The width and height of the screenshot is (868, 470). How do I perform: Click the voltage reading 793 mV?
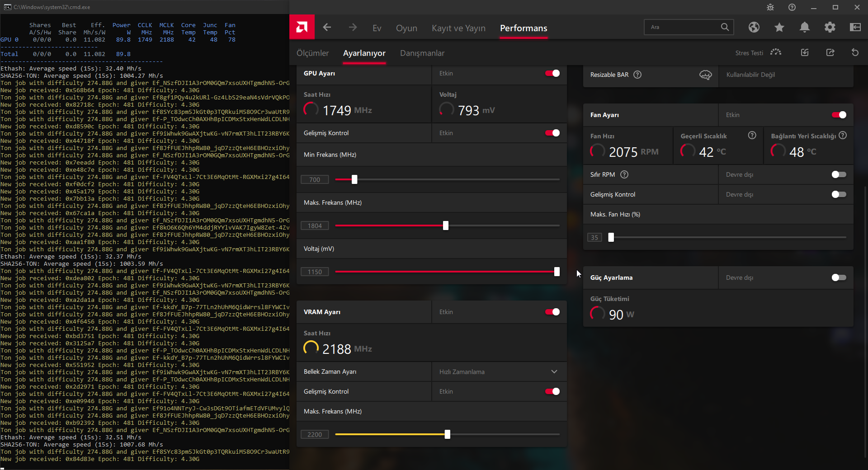tap(476, 110)
